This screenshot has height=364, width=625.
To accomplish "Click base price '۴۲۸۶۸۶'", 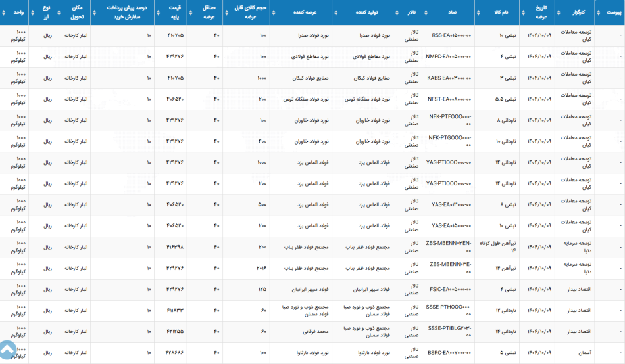I will pos(175,353).
